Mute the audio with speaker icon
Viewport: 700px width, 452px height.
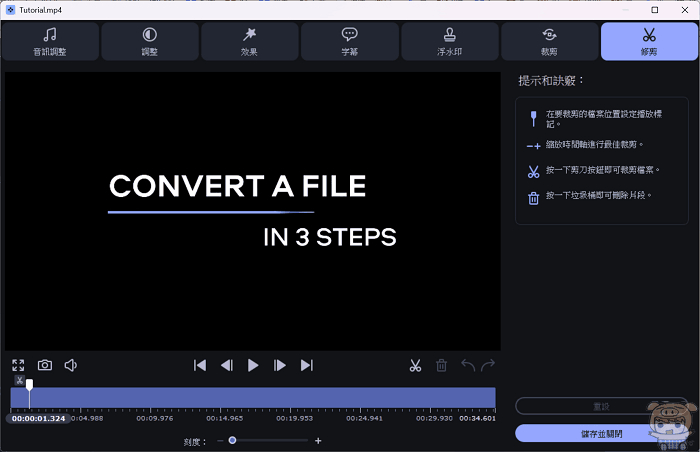coord(71,366)
